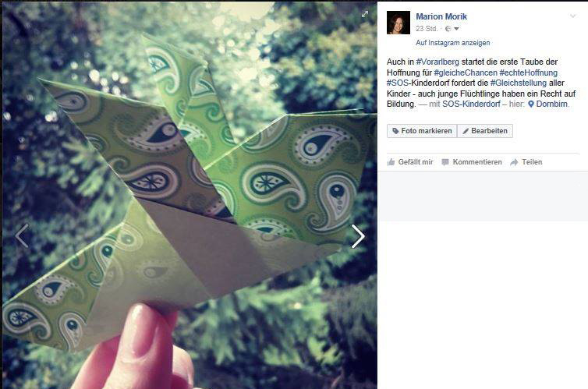Click the #echteHoffnung hashtag
The image size is (588, 389).
point(529,72)
